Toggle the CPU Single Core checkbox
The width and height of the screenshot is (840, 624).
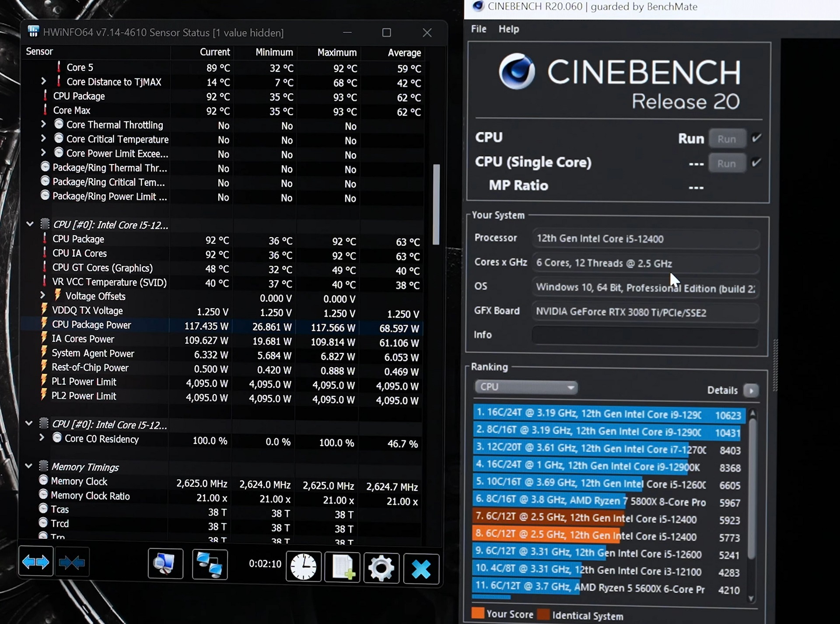[x=756, y=163]
